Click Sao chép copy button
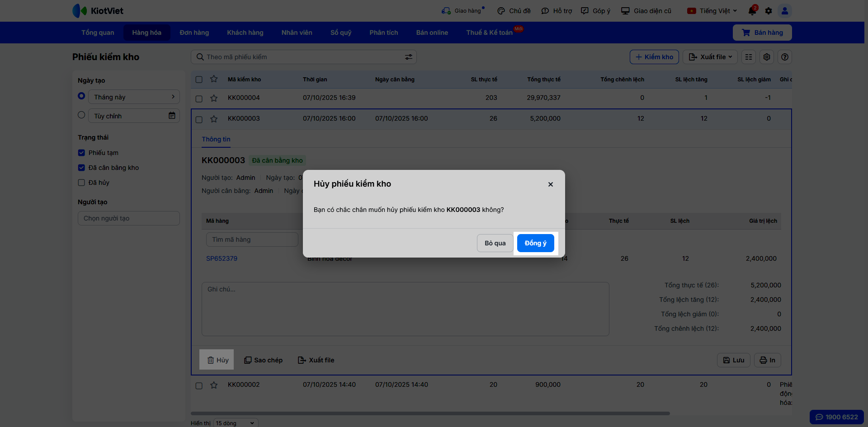Image resolution: width=868 pixels, height=427 pixels. [264, 360]
